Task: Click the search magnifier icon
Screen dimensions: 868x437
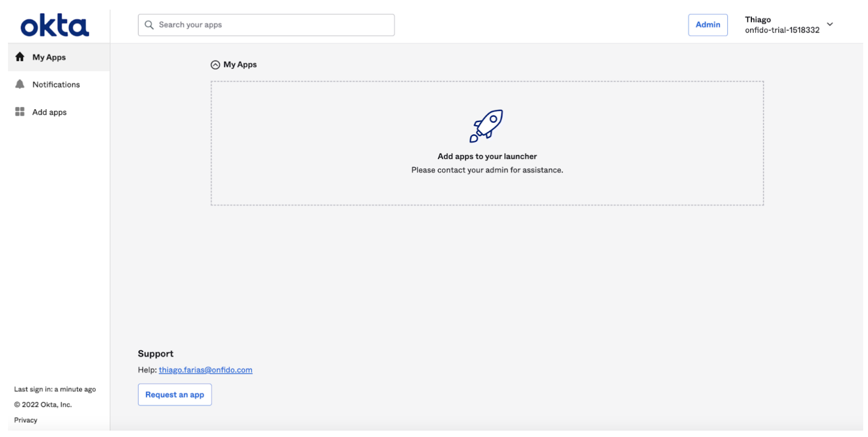Action: (149, 25)
